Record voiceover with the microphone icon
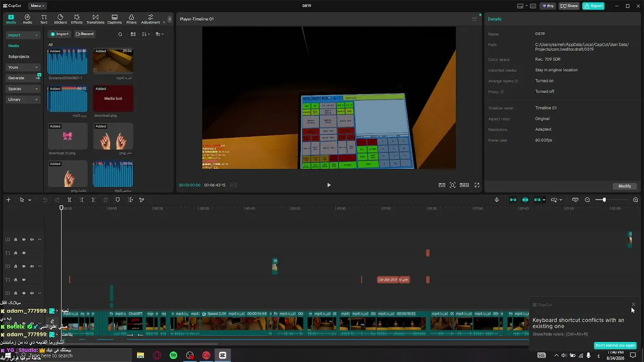 (497, 200)
